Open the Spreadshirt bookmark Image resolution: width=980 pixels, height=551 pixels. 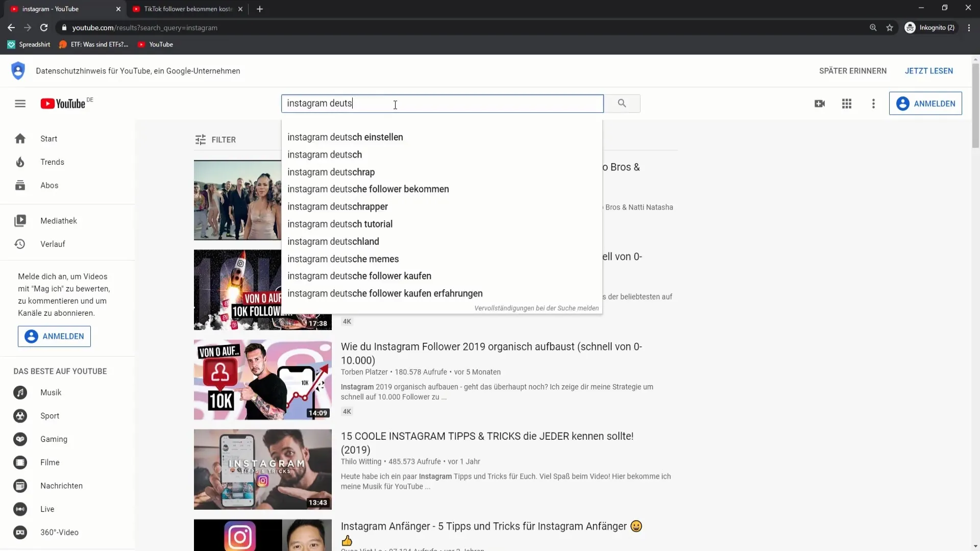[x=29, y=44]
